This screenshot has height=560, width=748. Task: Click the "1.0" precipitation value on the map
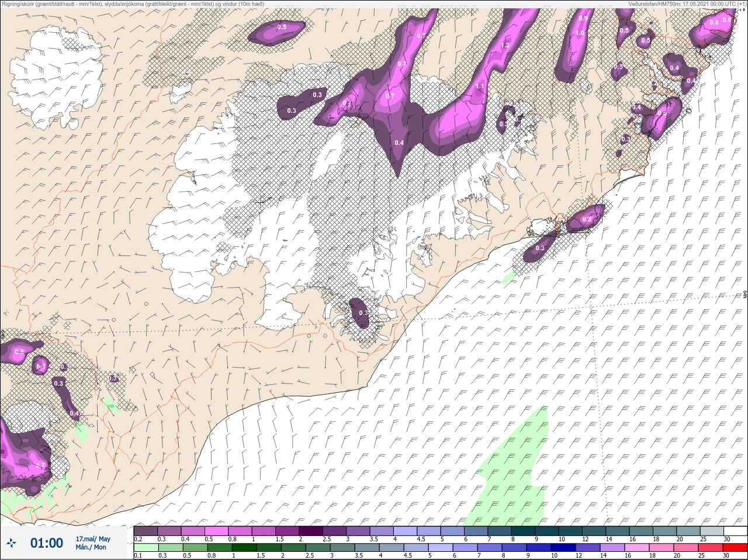(580, 33)
